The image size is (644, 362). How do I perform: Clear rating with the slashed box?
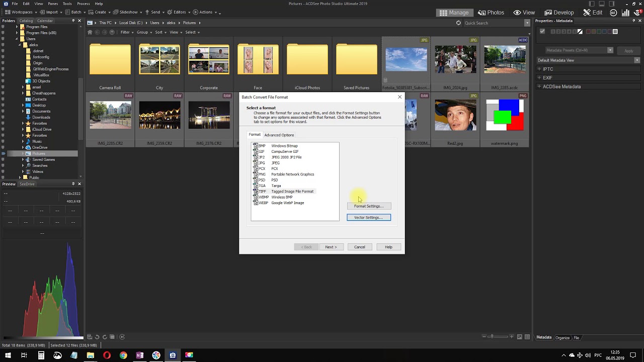pyautogui.click(x=580, y=32)
